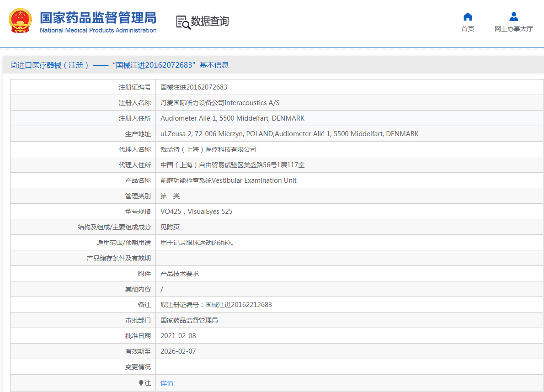Click the original registration number remark
Image resolution: width=544 pixels, height=392 pixels.
[x=216, y=305]
